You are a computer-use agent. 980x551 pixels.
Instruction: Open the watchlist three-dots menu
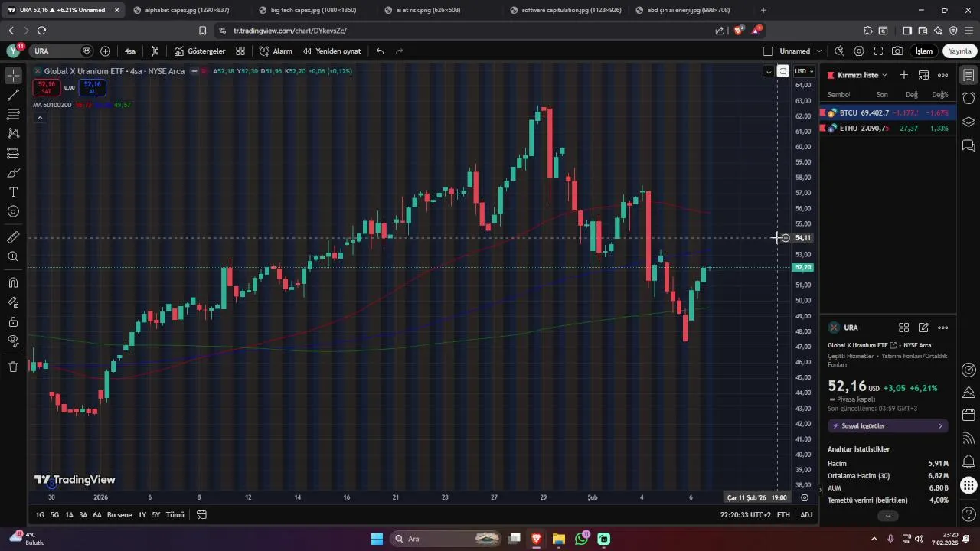[x=943, y=75]
